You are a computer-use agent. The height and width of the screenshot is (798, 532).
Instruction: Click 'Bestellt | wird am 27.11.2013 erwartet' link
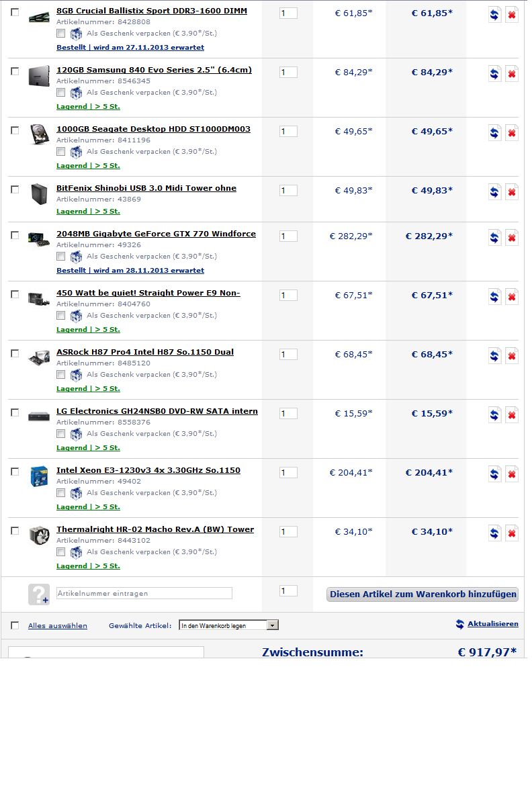[130, 47]
